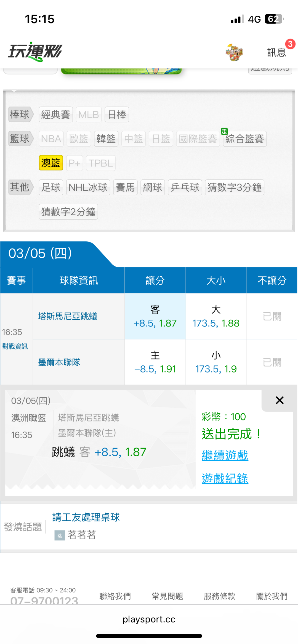
Task: Tap the 塔斯馬尼亞跳蟻 team name
Action: tap(68, 316)
